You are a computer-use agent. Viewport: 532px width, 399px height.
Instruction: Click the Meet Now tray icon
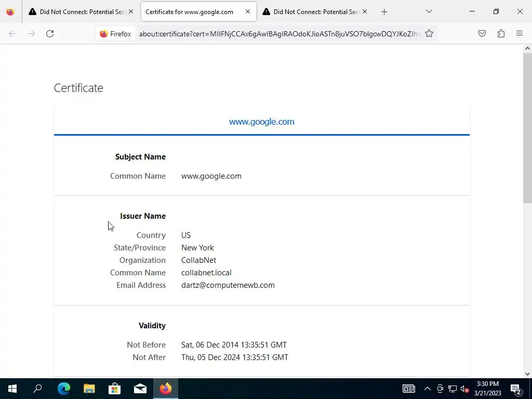coord(440,389)
